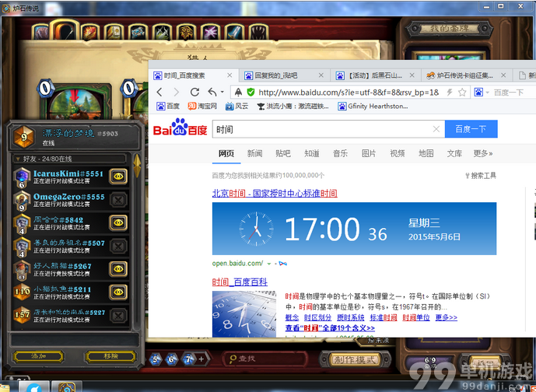Click challenge swords icon for OmegaZero#5555
This screenshot has width=536, height=392.
click(x=118, y=200)
